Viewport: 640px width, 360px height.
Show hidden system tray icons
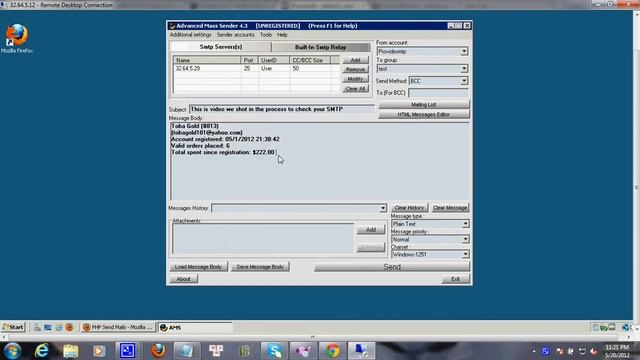tap(534, 351)
